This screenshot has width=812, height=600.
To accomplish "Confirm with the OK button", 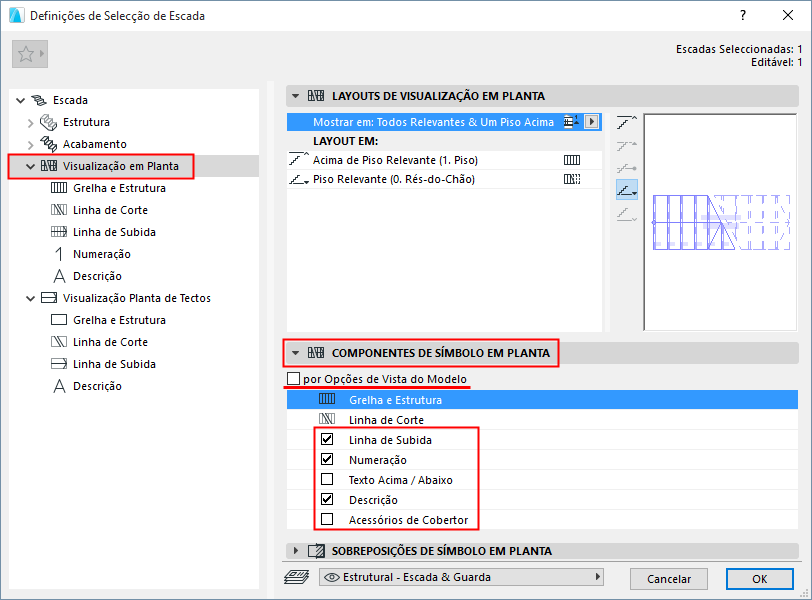I will click(x=760, y=579).
